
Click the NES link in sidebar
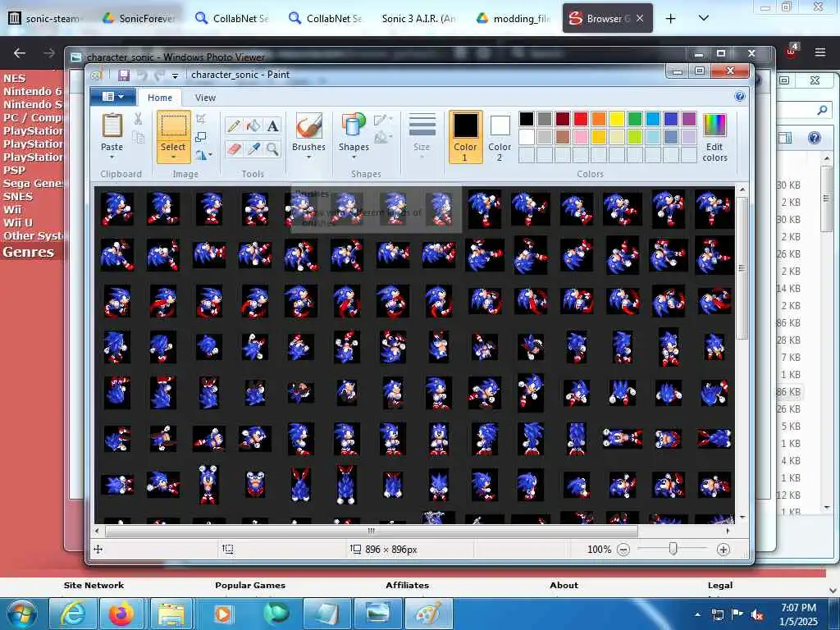[x=15, y=78]
